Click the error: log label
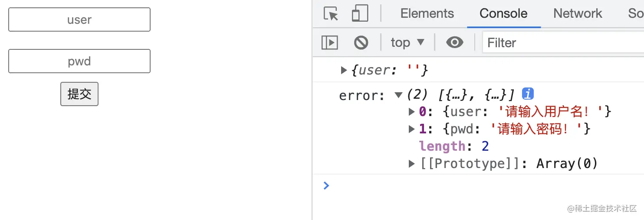Image resolution: width=644 pixels, height=220 pixels. tap(362, 95)
